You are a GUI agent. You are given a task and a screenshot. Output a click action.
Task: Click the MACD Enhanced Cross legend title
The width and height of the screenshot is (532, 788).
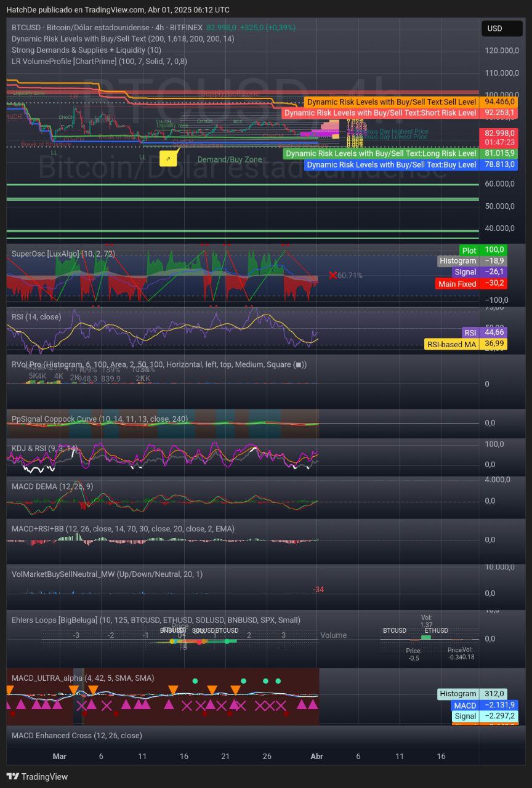[x=76, y=735]
